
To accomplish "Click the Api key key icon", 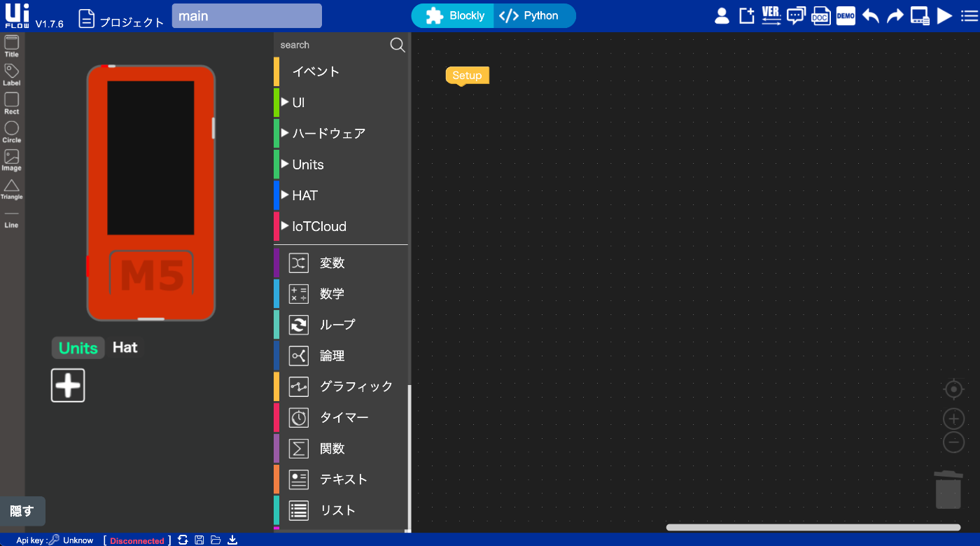I will 54,540.
